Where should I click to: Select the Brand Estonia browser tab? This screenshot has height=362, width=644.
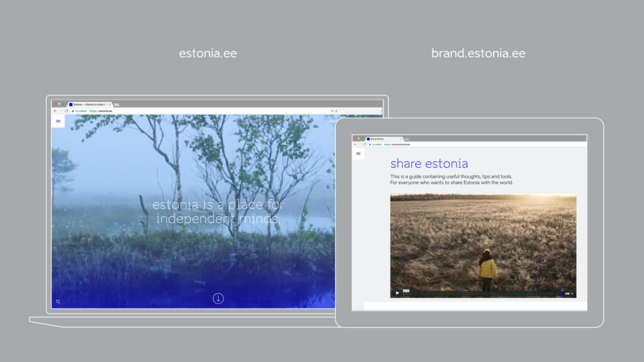(384, 139)
